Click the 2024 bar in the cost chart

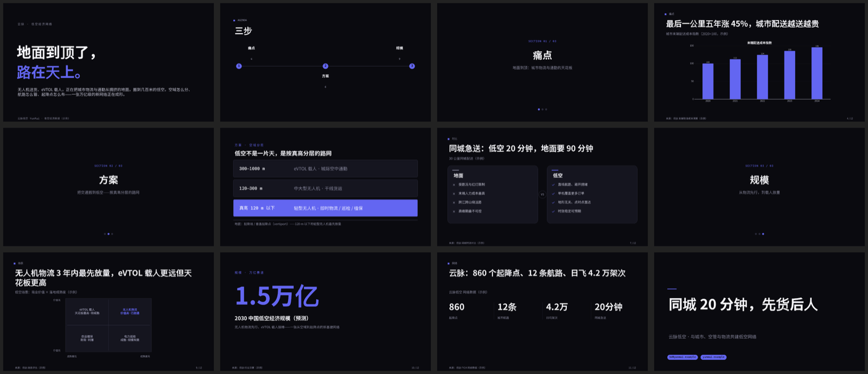tap(816, 73)
